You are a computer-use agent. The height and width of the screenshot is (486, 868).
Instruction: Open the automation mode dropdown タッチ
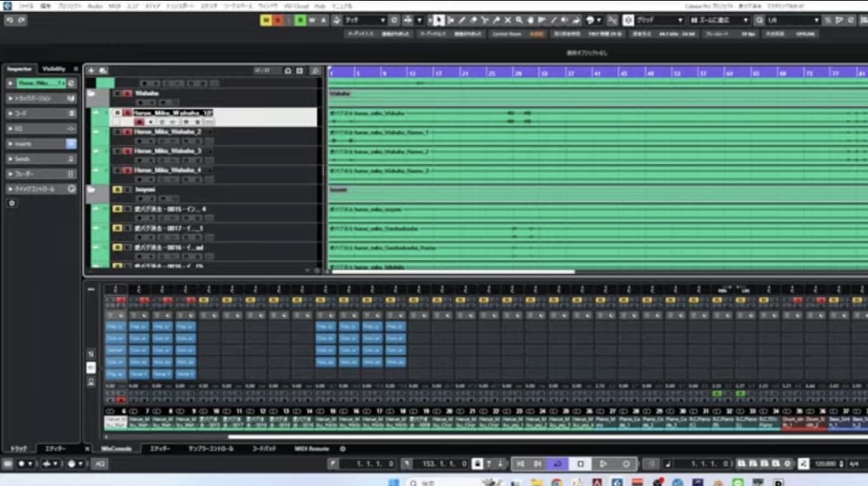366,20
